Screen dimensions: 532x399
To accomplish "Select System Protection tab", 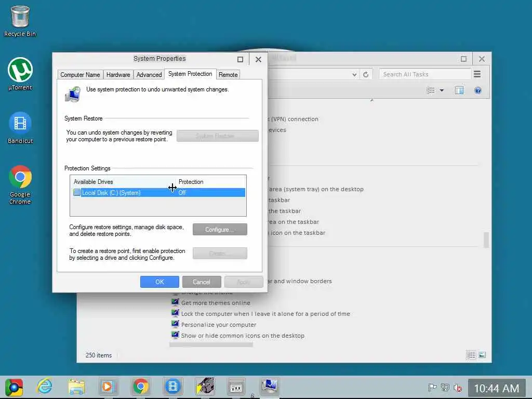I will tap(190, 74).
